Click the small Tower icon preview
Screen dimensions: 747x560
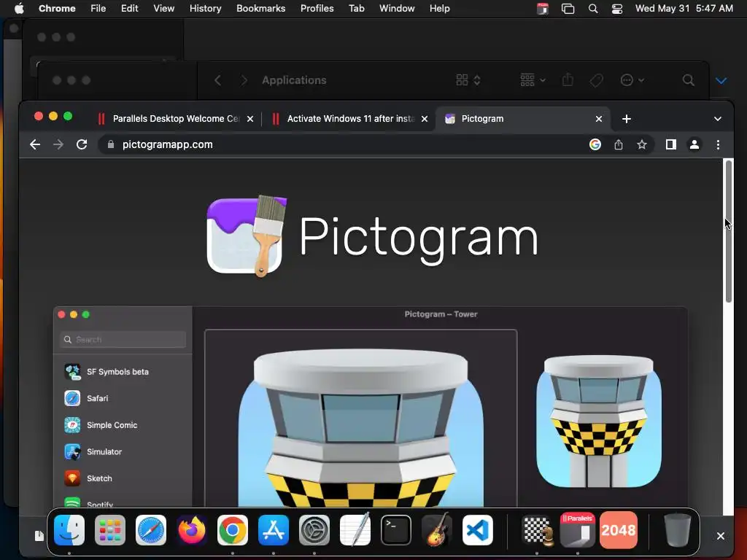(599, 421)
